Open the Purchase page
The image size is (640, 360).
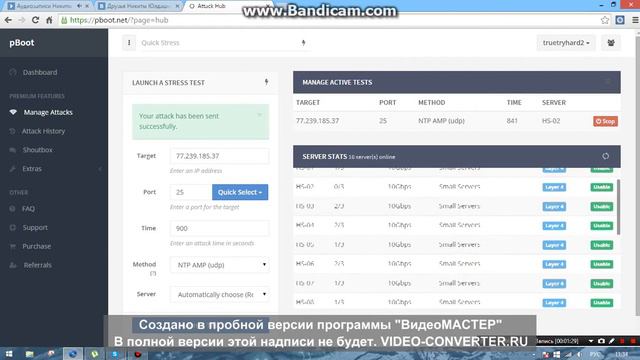pyautogui.click(x=36, y=246)
